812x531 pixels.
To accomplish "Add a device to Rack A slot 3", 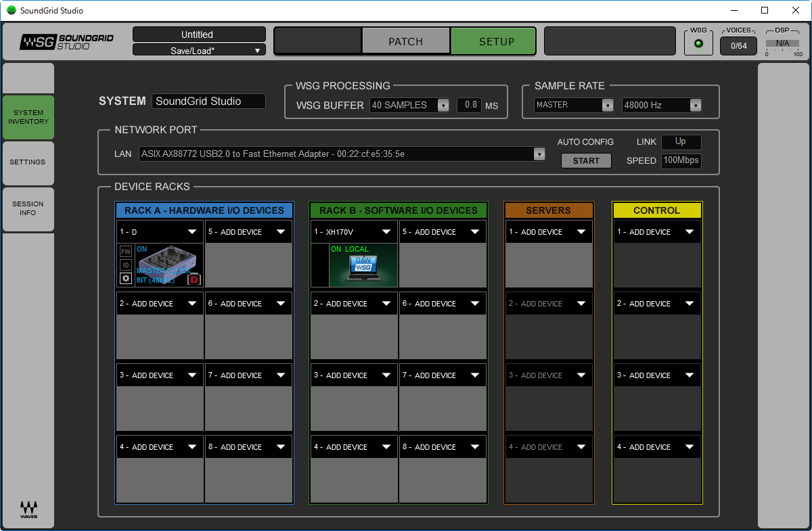I will coord(160,375).
